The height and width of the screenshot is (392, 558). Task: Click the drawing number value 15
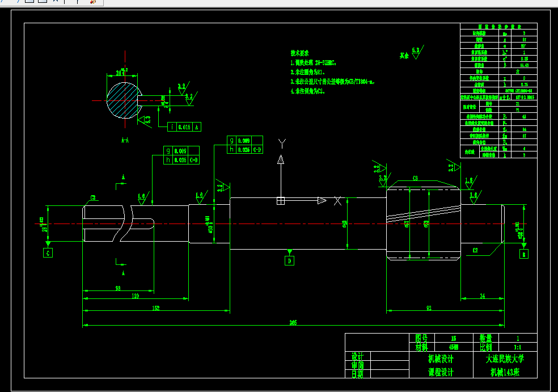coord(454,338)
